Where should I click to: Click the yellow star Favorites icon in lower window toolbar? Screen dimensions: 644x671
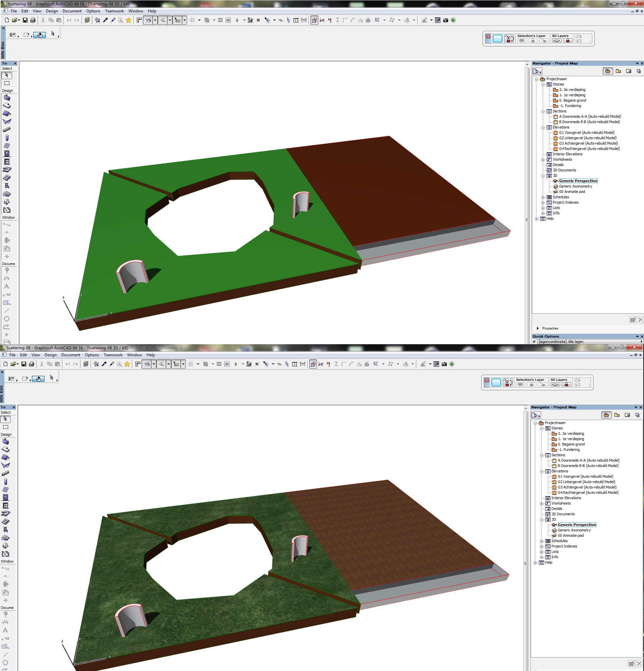127,364
